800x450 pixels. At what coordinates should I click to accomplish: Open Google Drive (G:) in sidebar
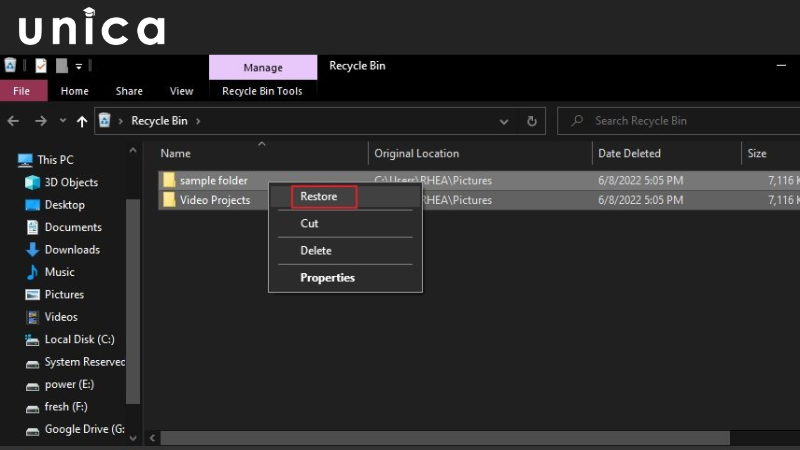tap(84, 429)
